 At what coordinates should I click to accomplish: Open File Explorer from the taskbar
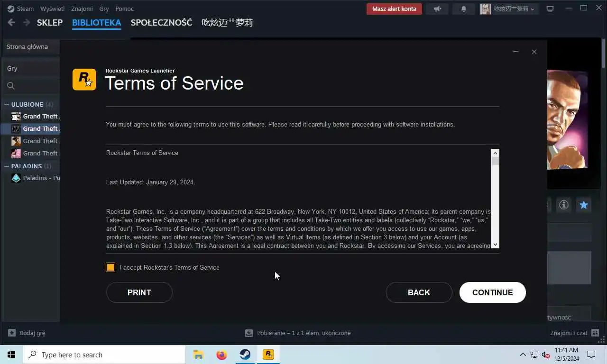198,355
